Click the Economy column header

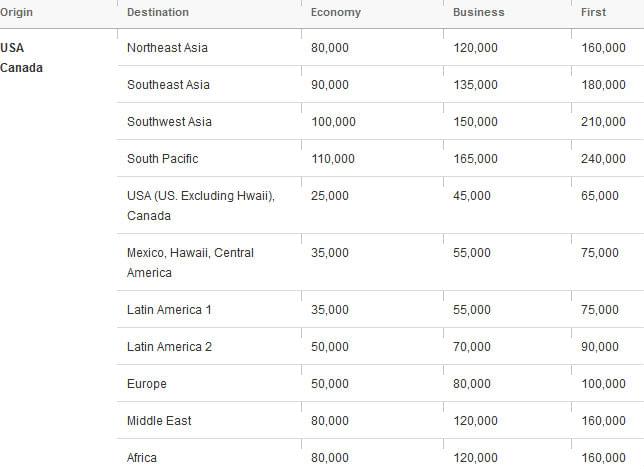[x=336, y=12]
